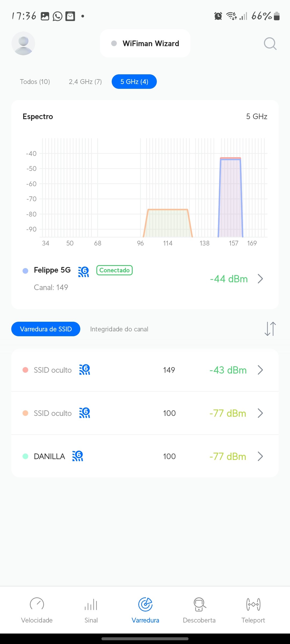Open the user profile avatar
This screenshot has width=290, height=644.
23,43
